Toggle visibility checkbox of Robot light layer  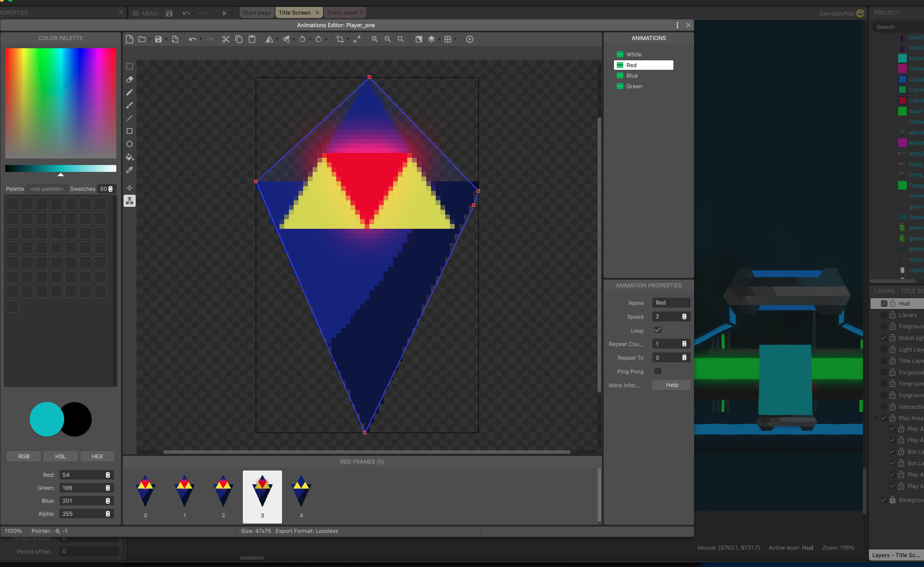click(884, 338)
